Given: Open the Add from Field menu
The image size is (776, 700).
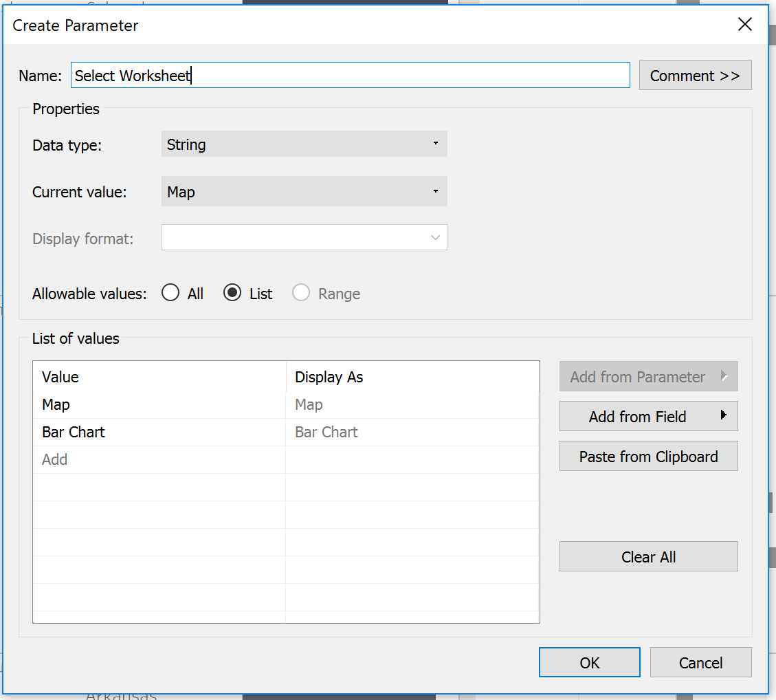Looking at the screenshot, I should (648, 416).
